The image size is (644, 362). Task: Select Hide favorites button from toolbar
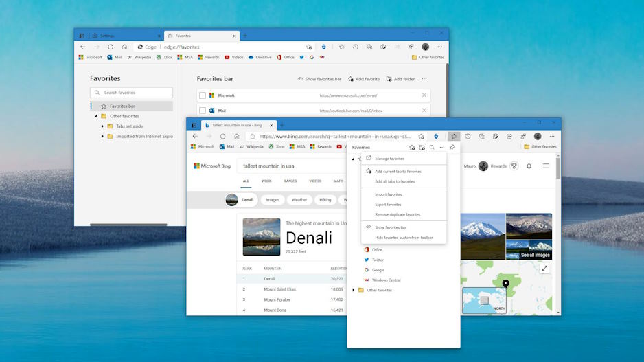[404, 238]
